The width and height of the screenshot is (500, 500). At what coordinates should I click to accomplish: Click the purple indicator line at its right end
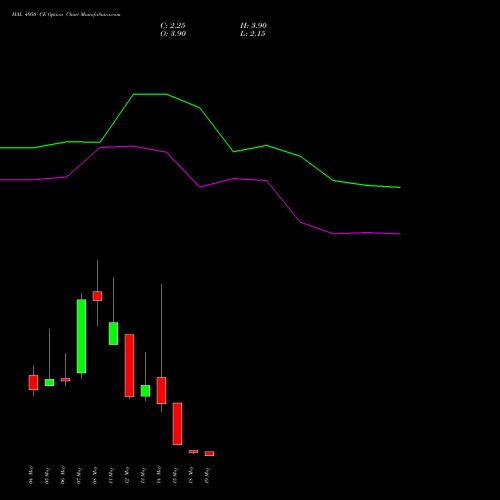pyautogui.click(x=399, y=234)
